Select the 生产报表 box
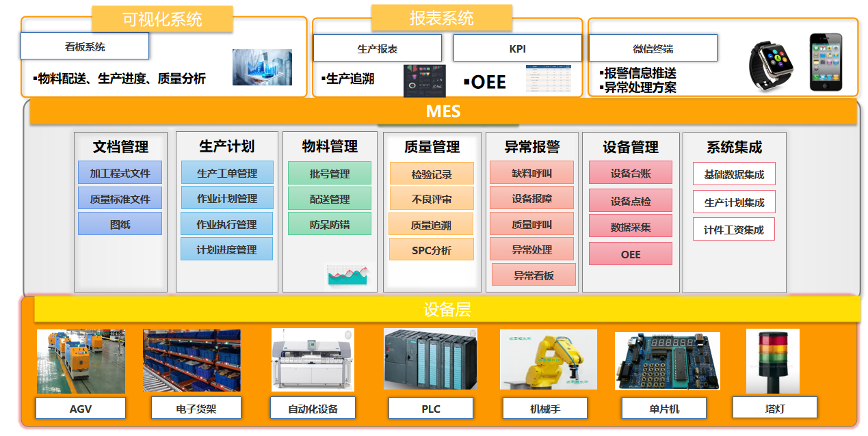868x436 pixels. point(378,48)
